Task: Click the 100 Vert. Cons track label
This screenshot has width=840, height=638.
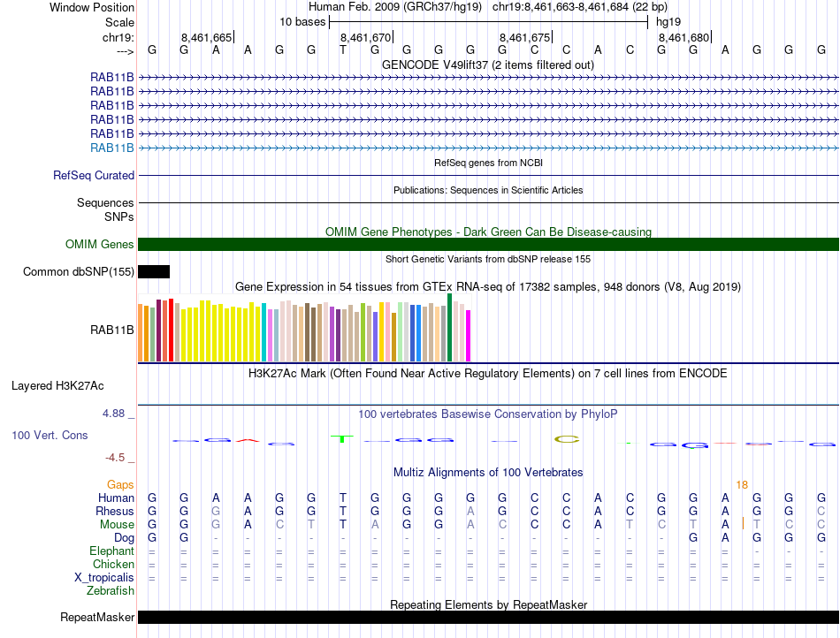Action: point(50,436)
